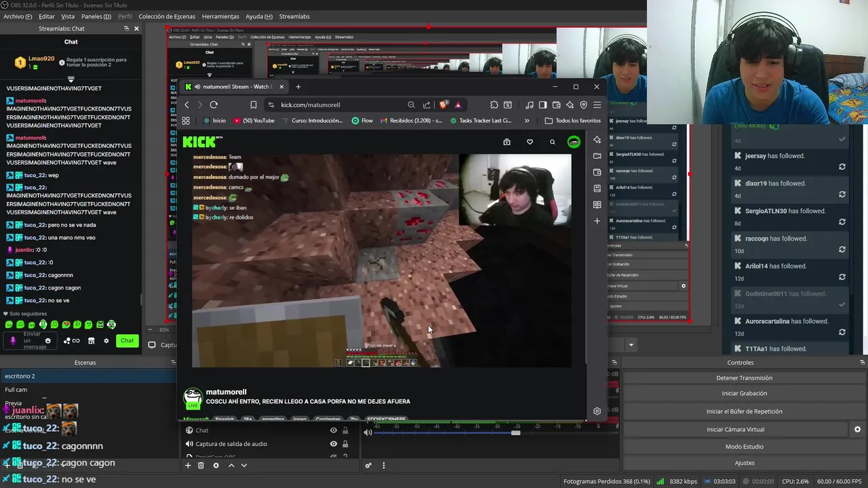The width and height of the screenshot is (868, 488).
Task: Delete the selected OBS source
Action: (201, 466)
